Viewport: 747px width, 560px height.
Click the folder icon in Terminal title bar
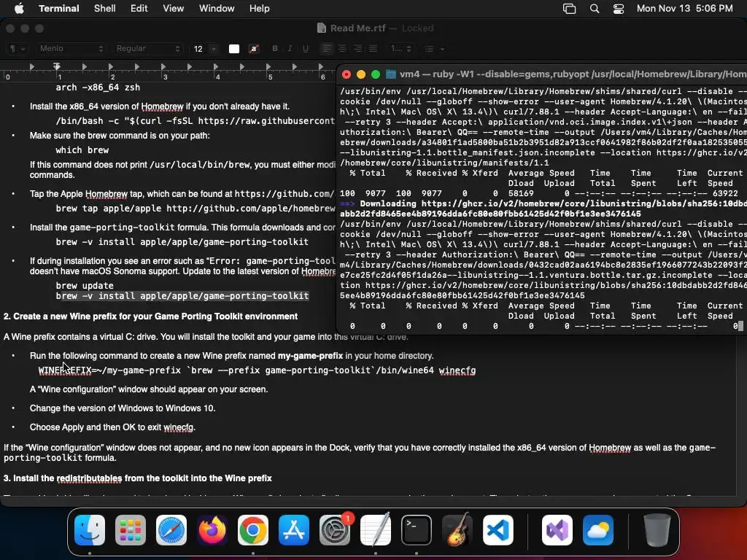point(391,74)
